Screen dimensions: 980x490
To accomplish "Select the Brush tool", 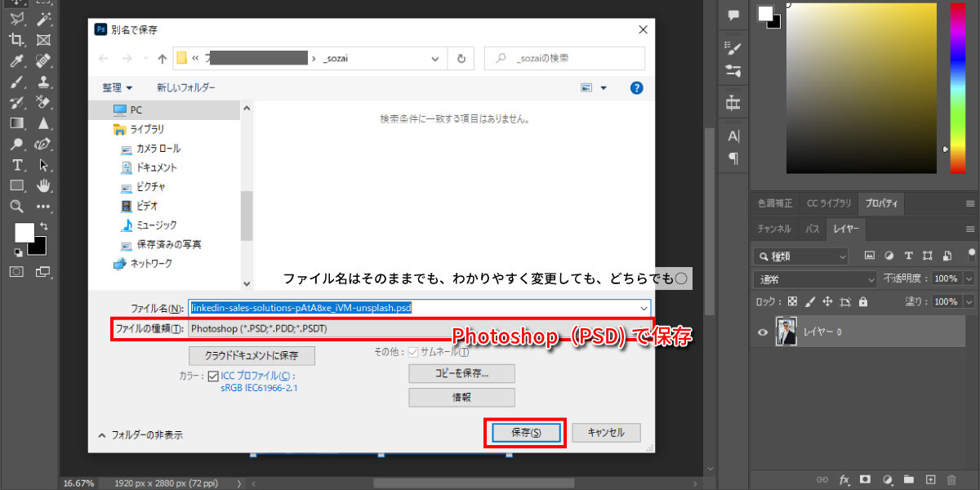I will pyautogui.click(x=16, y=82).
